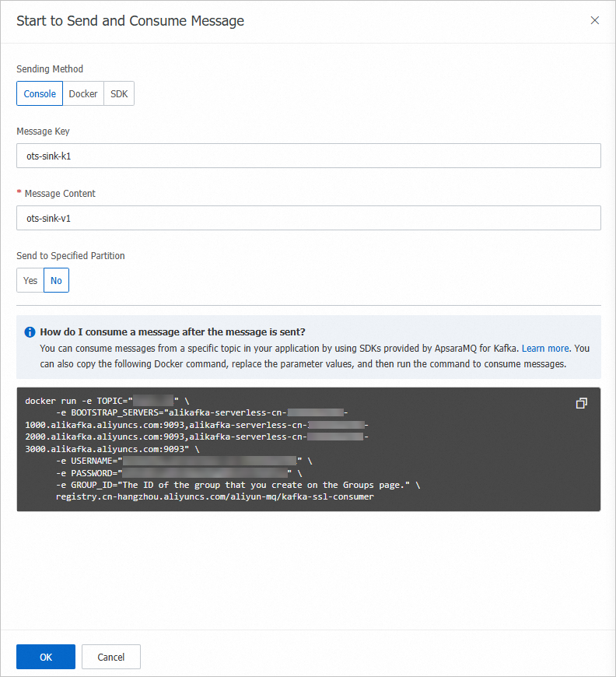The width and height of the screenshot is (616, 677).
Task: Click the Sending Method label
Action: (x=50, y=69)
